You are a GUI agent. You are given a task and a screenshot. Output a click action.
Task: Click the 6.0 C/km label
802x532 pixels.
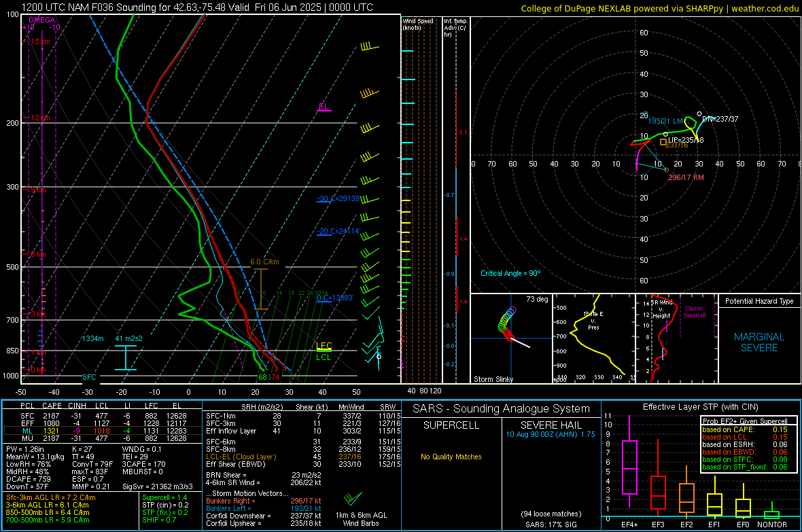(264, 262)
